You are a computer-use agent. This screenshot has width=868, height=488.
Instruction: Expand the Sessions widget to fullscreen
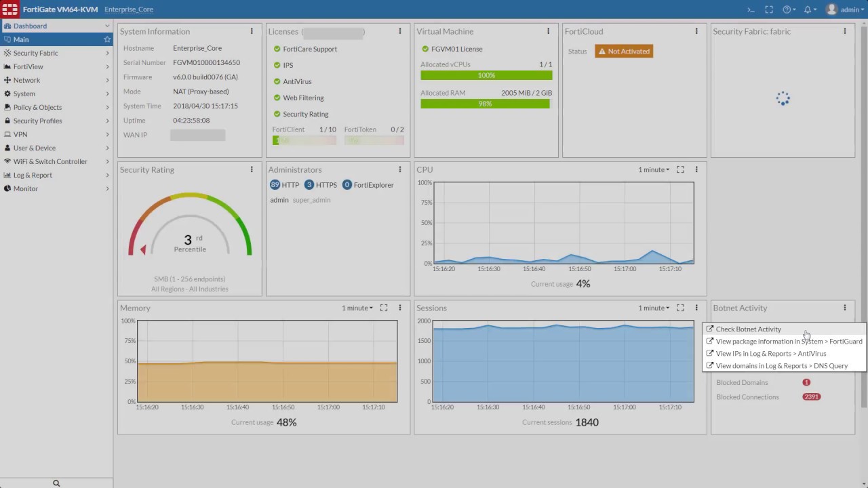[x=680, y=308]
